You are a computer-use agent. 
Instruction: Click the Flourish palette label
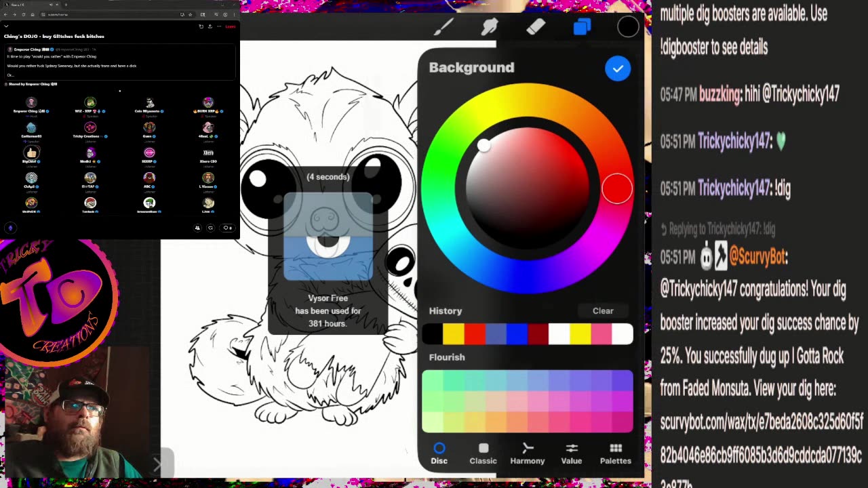tap(447, 357)
